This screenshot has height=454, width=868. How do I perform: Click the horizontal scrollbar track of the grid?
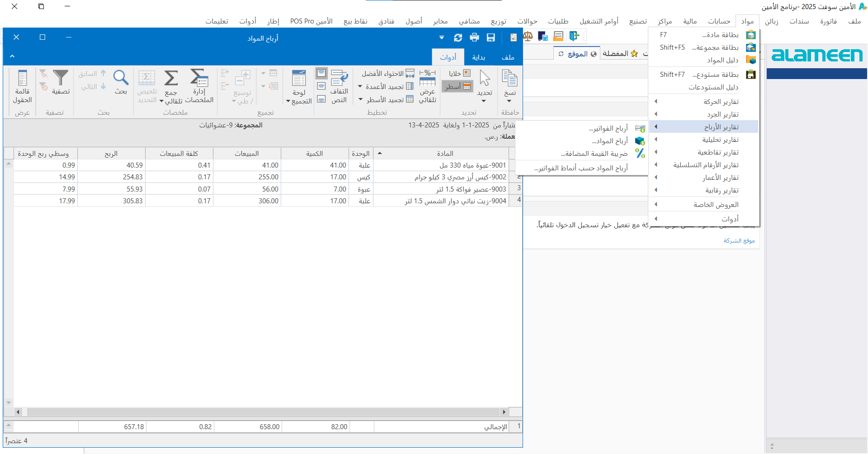click(x=262, y=412)
